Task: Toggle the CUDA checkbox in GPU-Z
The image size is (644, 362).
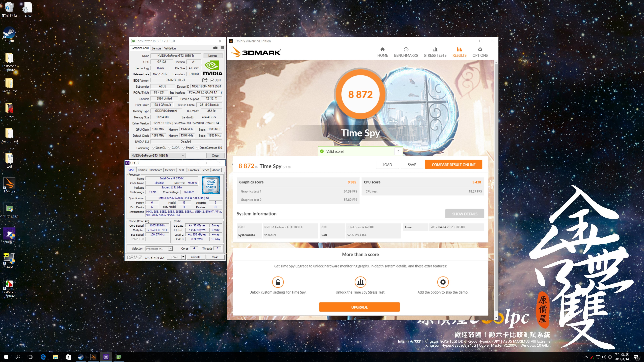Action: click(x=170, y=148)
